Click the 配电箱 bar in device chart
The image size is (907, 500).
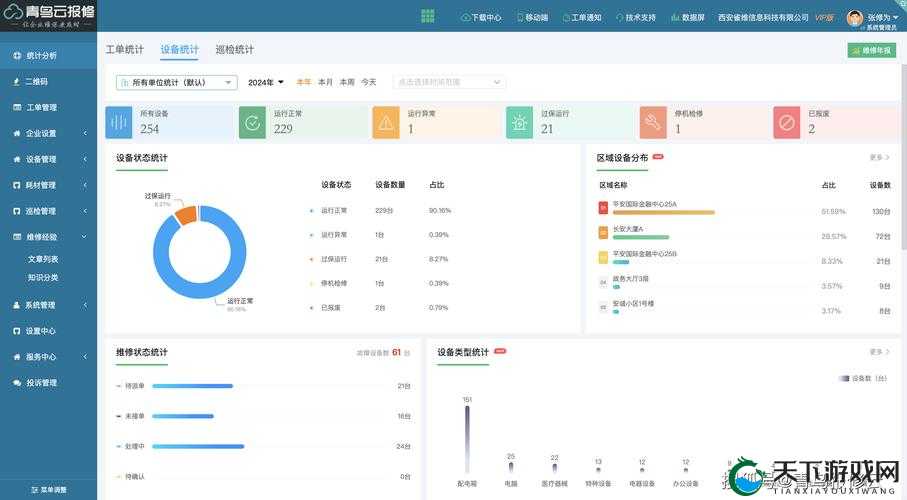(x=467, y=440)
